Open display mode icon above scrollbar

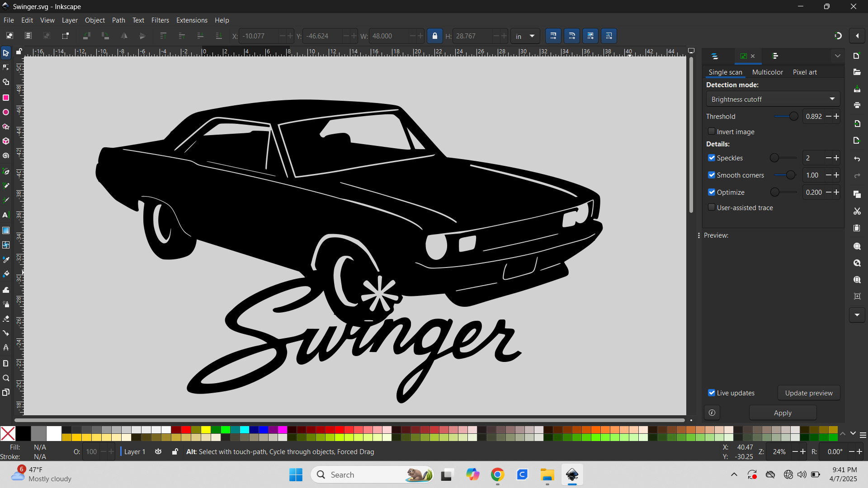point(691,51)
